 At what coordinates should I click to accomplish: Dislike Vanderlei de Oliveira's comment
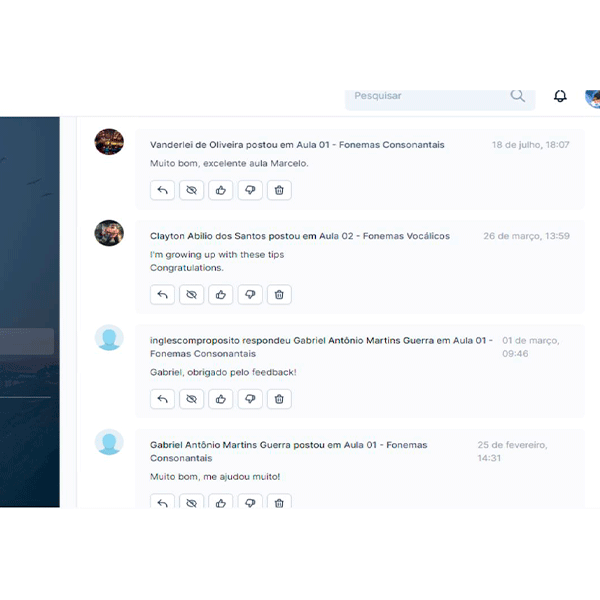click(250, 190)
